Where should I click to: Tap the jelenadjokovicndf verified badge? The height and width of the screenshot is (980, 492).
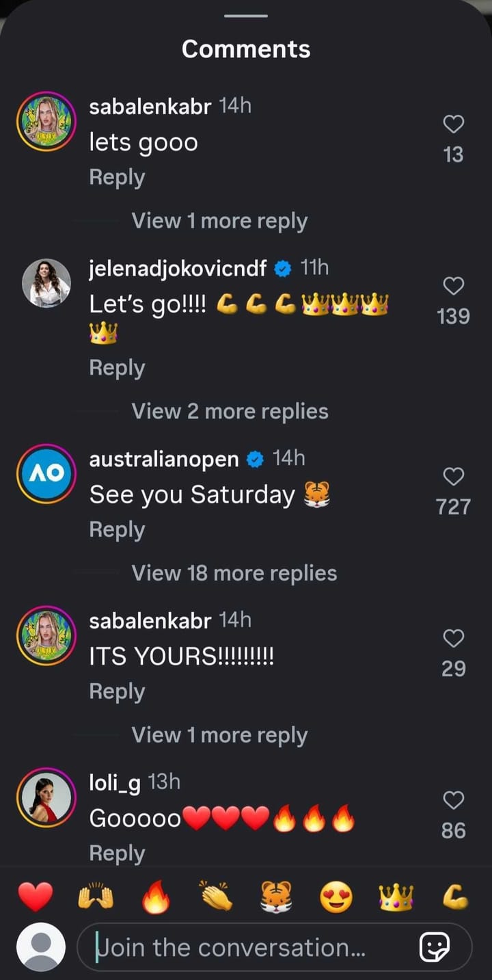click(284, 268)
